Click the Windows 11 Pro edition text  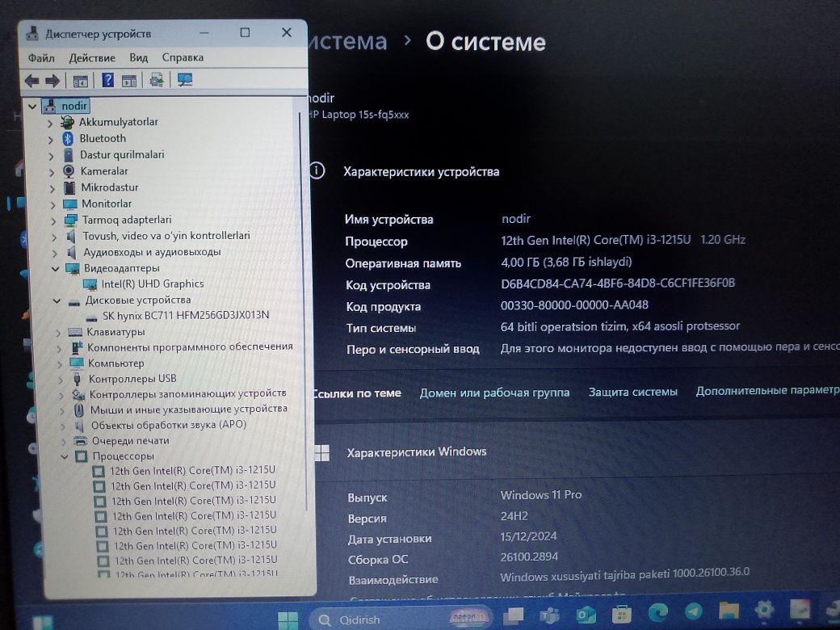(x=541, y=495)
